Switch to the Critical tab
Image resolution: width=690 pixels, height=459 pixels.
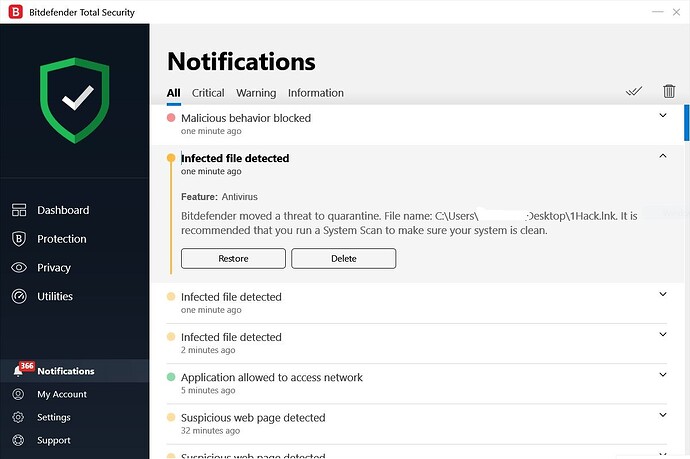[x=208, y=93]
